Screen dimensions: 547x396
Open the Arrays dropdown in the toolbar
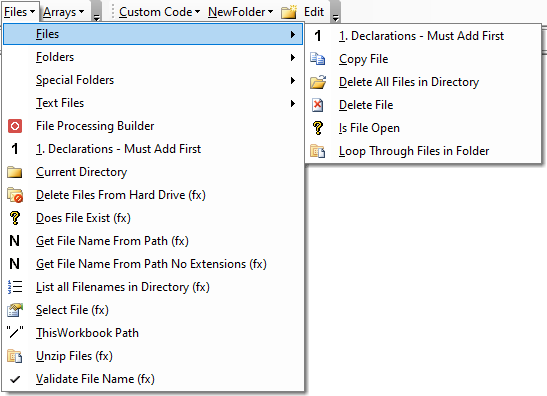click(64, 12)
